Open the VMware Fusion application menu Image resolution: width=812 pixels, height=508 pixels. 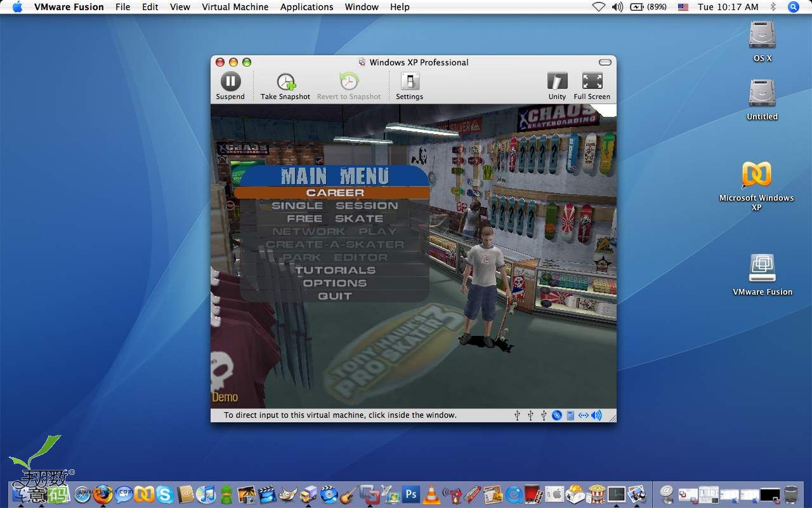pos(69,7)
